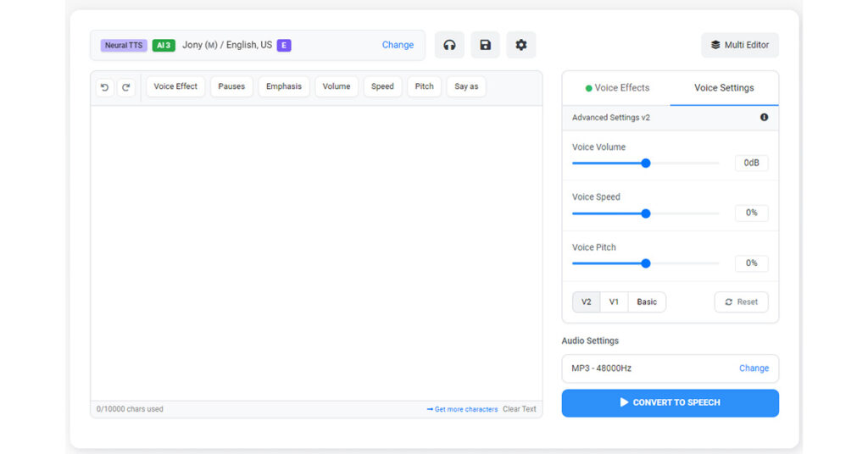Click Change next to the Jony voice
The image size is (868, 454).
tap(398, 45)
